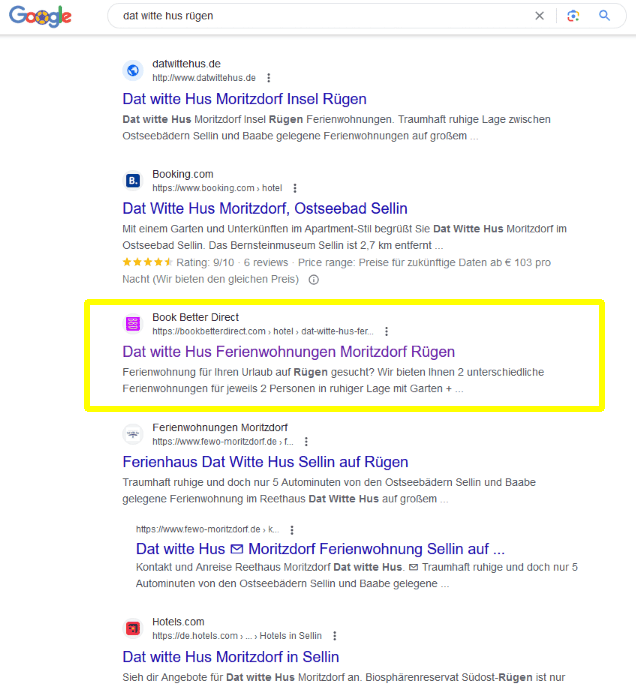This screenshot has height=686, width=636.
Task: Open 'Dat witte Hus Moritzdorf in Sellin' link
Action: 230,657
